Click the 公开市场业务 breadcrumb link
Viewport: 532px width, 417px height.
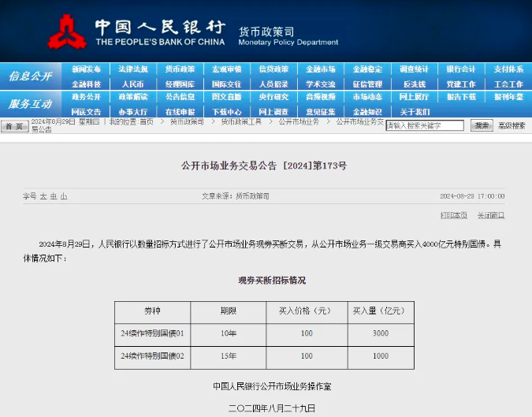pos(299,122)
